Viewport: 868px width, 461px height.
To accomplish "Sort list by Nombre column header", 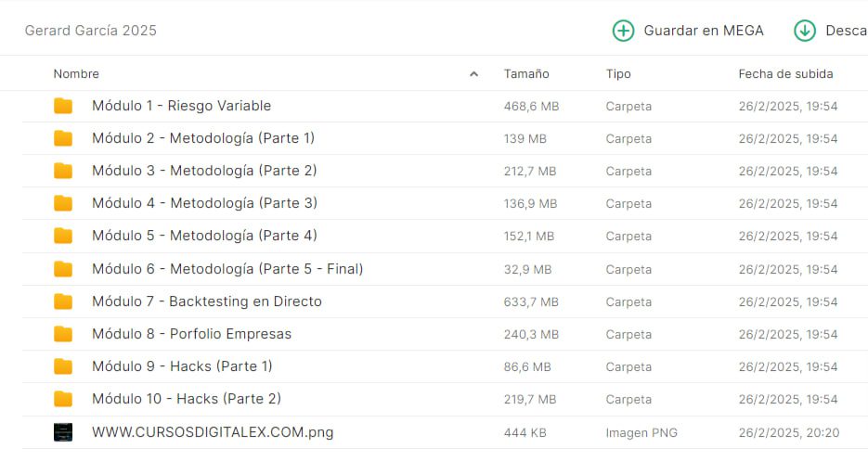I will [x=76, y=74].
